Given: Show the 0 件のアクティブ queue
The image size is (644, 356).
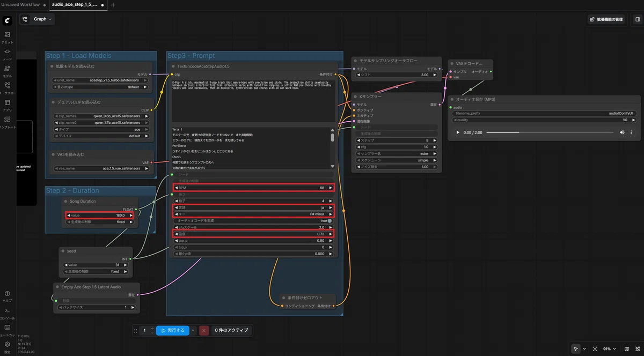Looking at the screenshot, I should point(231,330).
